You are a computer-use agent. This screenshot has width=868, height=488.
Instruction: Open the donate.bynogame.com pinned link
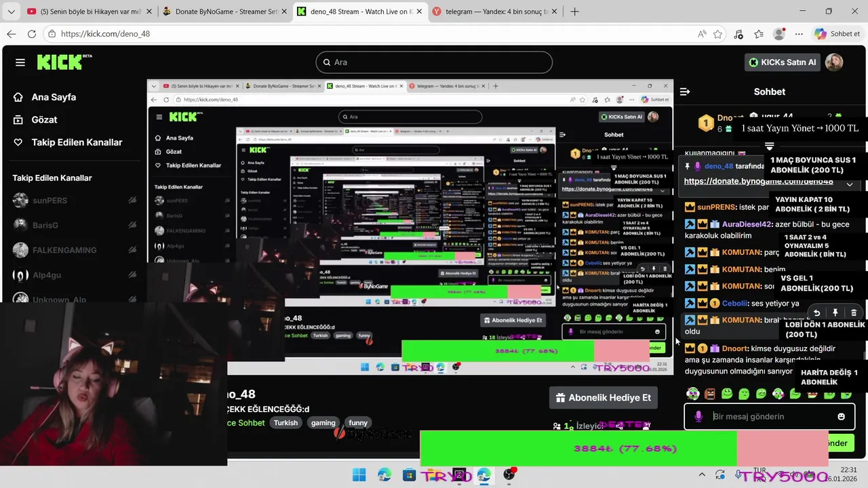tap(758, 181)
